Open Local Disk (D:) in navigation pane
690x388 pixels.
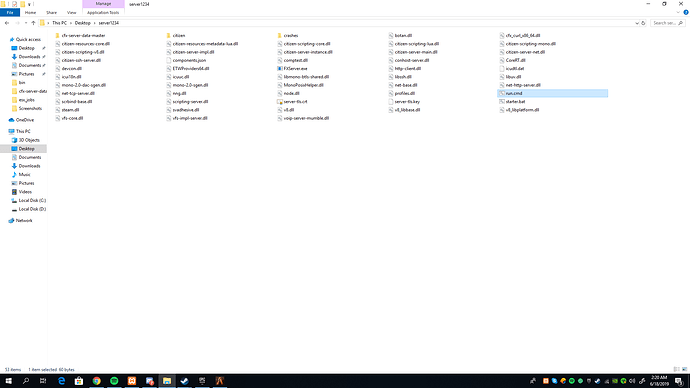[32, 209]
